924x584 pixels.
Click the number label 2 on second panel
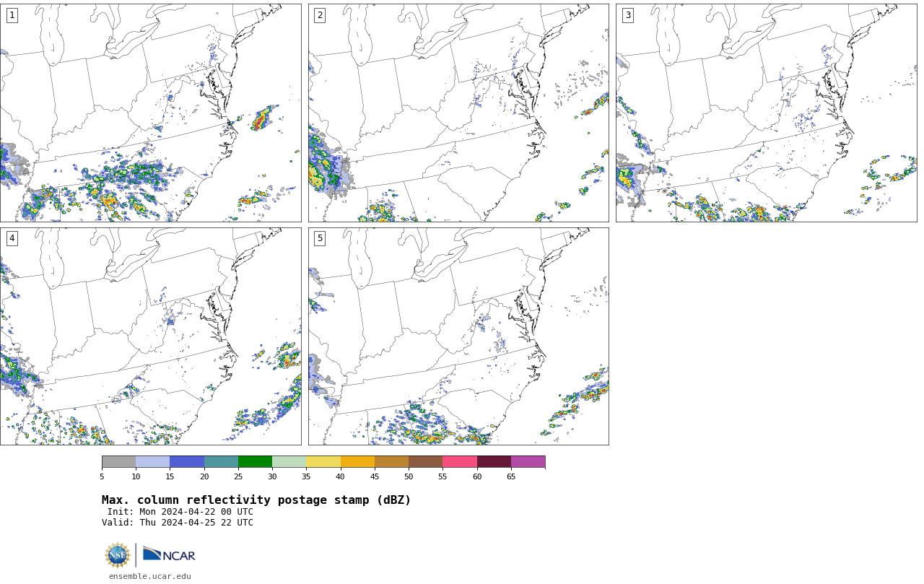click(x=320, y=15)
